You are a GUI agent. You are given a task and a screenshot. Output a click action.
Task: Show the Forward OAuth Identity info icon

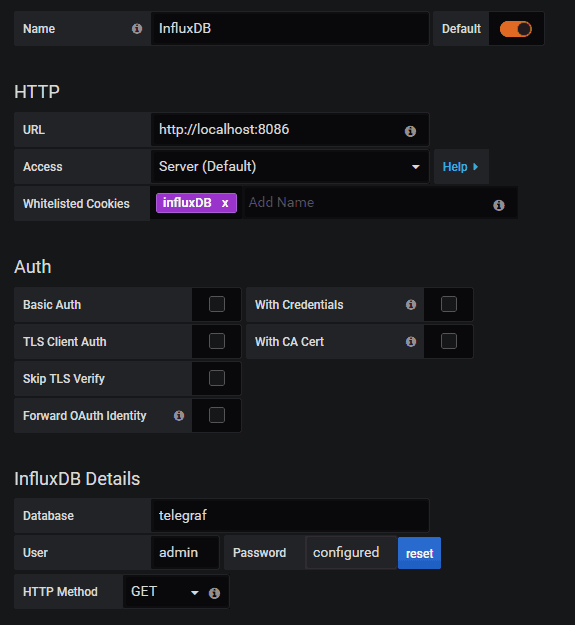[179, 416]
